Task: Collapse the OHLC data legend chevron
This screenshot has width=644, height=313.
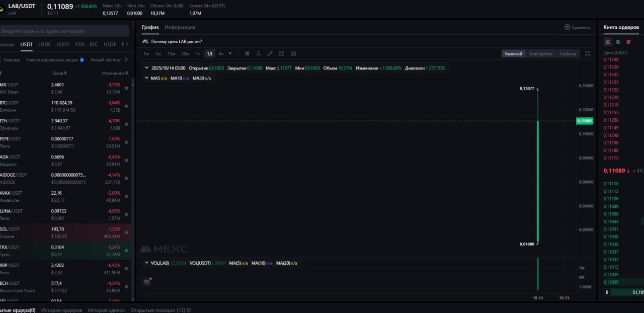Action: click(146, 68)
